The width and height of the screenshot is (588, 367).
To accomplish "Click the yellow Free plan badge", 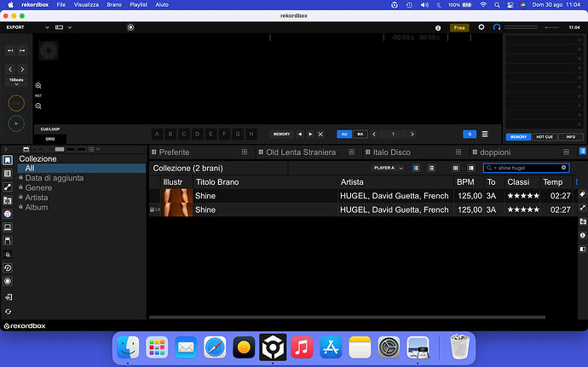I will tap(459, 28).
